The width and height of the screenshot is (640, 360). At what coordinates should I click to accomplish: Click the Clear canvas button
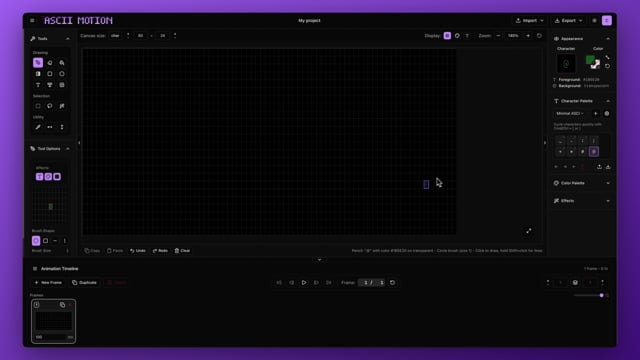[182, 251]
